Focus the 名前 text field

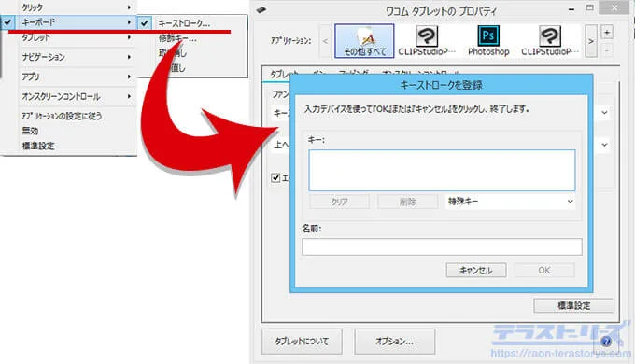[x=442, y=246]
